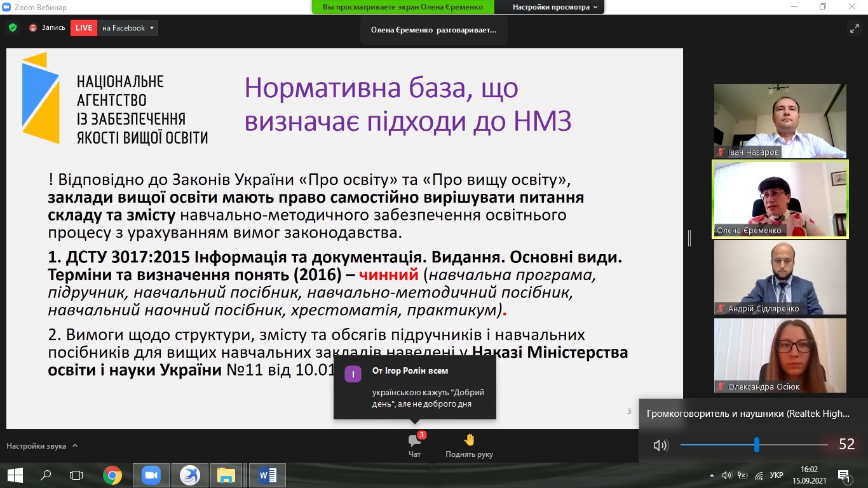Click the red recording indicator dot
This screenshot has height=488, width=868.
click(33, 28)
